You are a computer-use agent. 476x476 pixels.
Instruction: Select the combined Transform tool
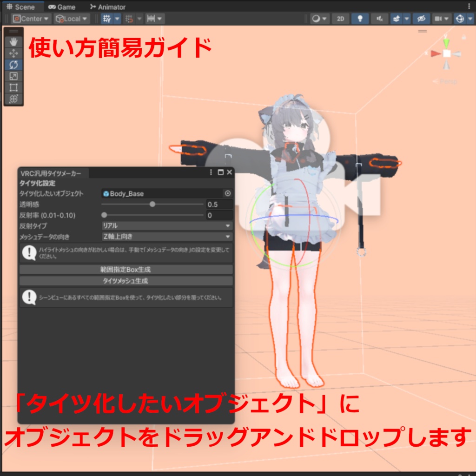click(13, 98)
